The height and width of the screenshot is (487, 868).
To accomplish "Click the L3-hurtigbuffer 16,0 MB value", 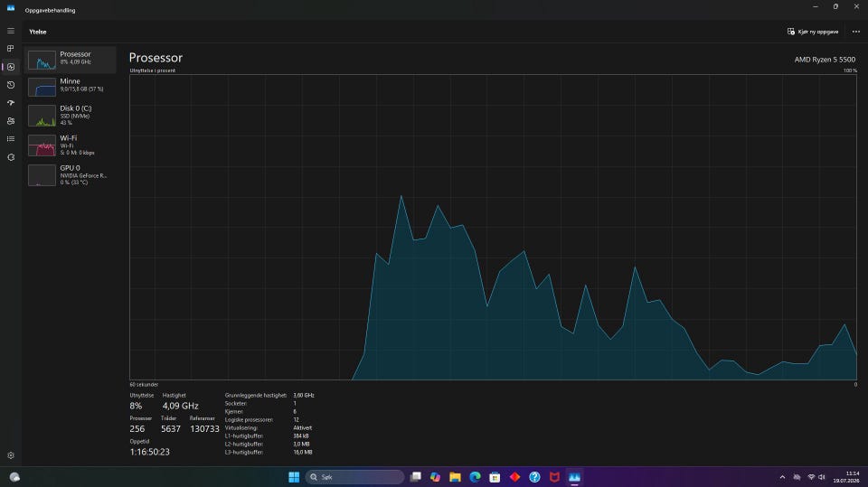I will [302, 452].
